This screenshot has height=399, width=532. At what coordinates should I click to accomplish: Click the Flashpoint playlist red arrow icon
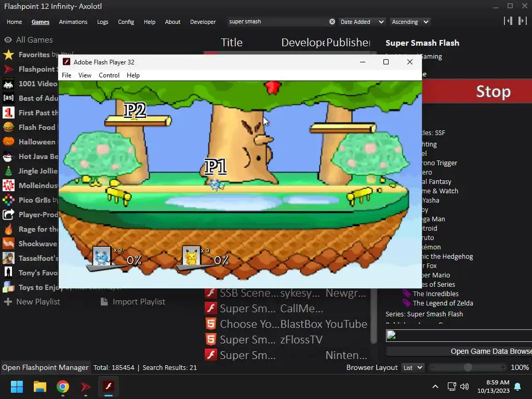8,69
